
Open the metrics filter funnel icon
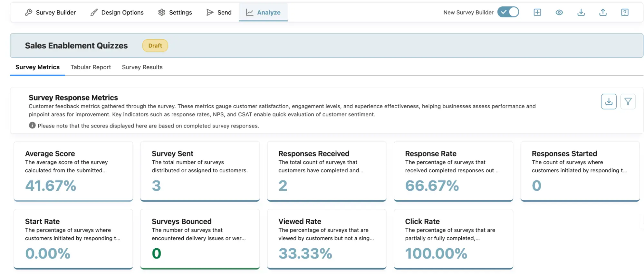point(628,102)
